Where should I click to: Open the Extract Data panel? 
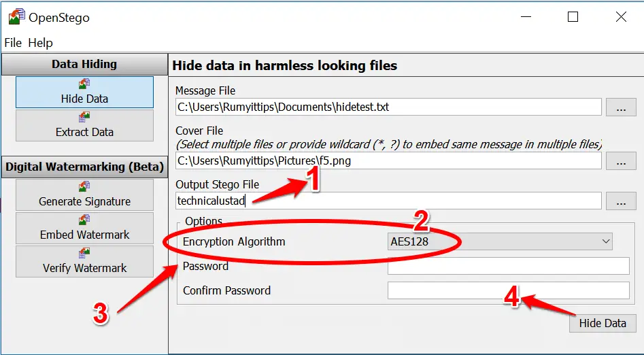[84, 125]
